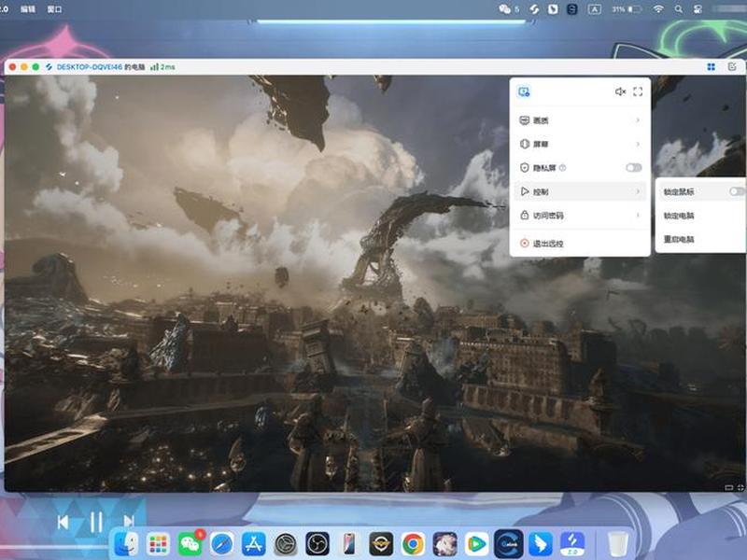Click the 2ms latency signal indicator
The image size is (747, 560).
[x=162, y=67]
